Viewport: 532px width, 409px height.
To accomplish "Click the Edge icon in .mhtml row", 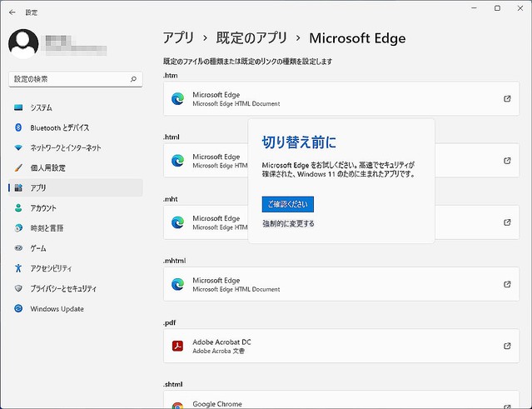I will coord(177,284).
